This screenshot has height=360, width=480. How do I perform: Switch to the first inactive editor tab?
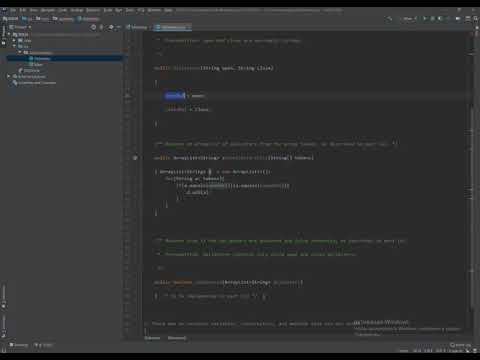click(137, 27)
